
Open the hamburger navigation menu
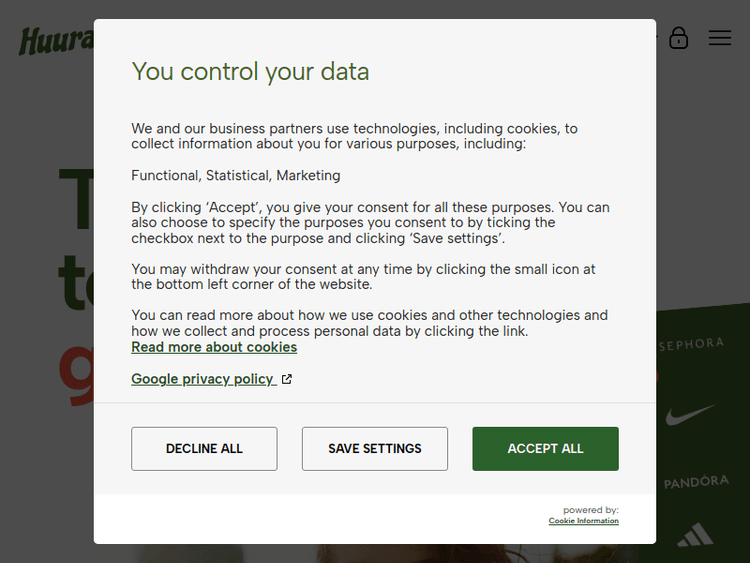coord(720,38)
